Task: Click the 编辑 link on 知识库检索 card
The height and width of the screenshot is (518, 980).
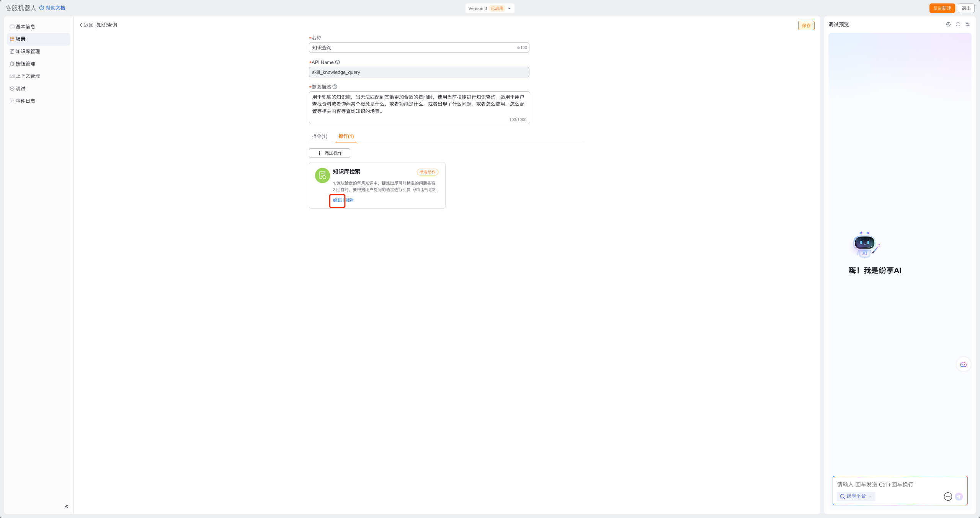Action: 337,200
